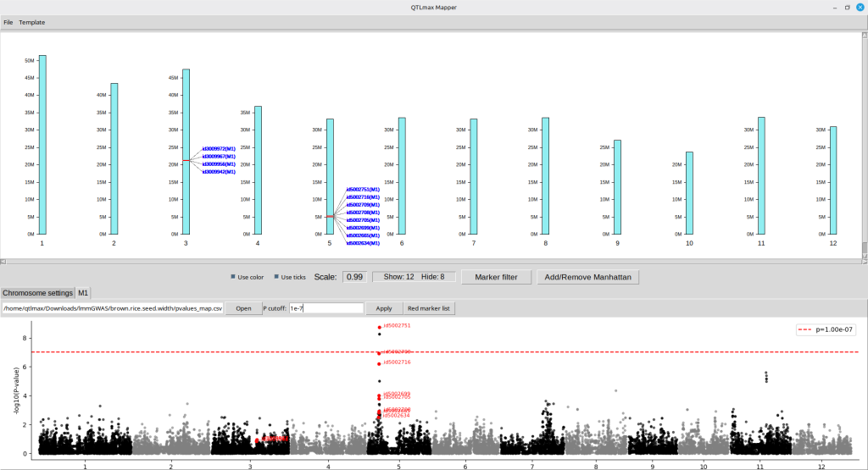Click the p-values file path field

113,308
